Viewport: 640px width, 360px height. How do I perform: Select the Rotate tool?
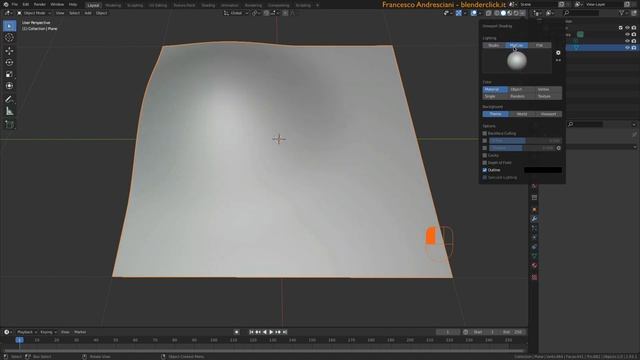9,62
